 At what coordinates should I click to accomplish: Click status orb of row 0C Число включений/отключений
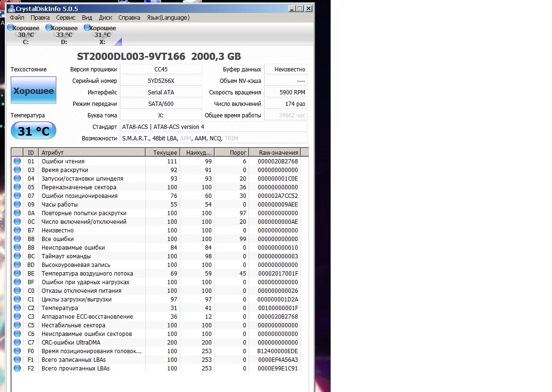click(x=17, y=221)
